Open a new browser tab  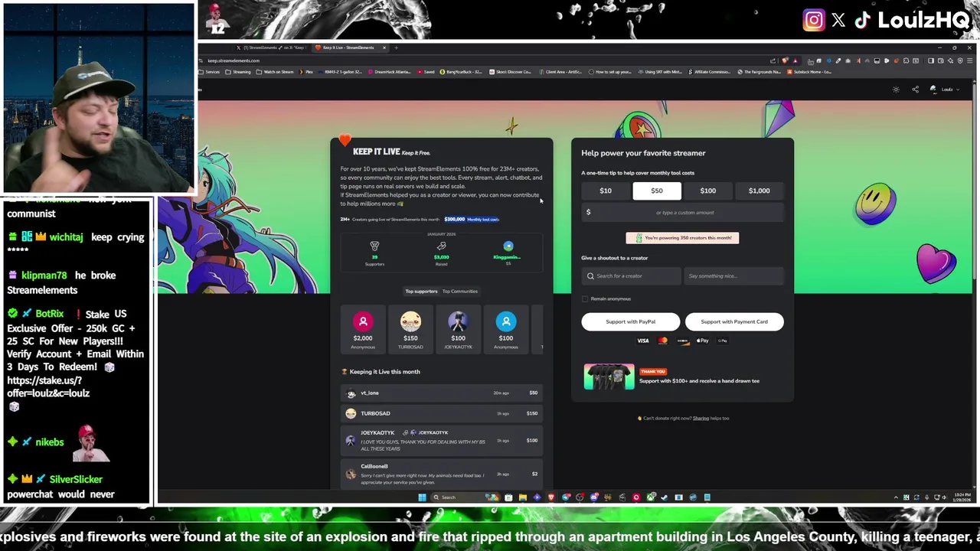pyautogui.click(x=396, y=47)
